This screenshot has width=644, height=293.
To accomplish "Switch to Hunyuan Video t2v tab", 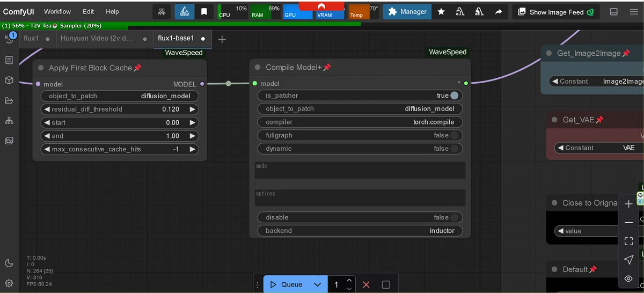I will point(97,39).
